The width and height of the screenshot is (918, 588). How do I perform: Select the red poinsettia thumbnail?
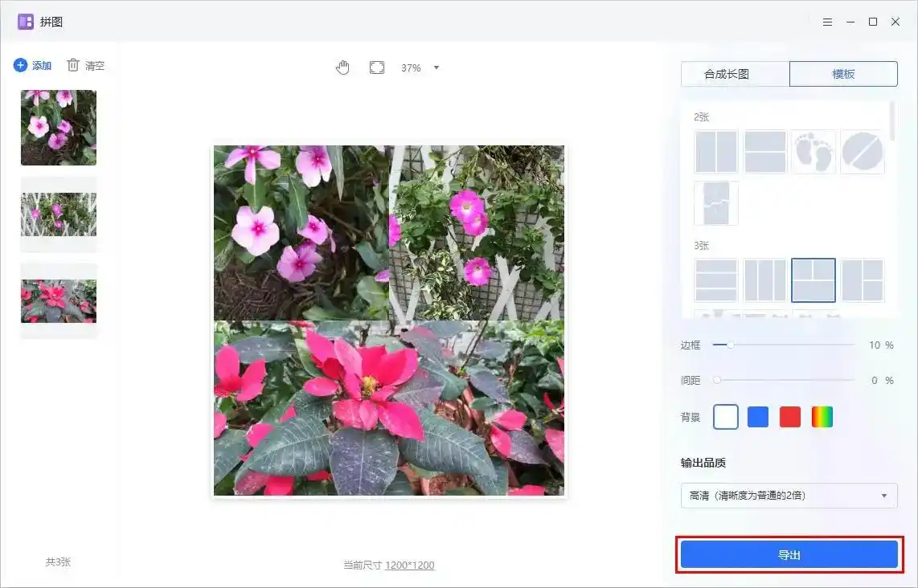[x=59, y=300]
